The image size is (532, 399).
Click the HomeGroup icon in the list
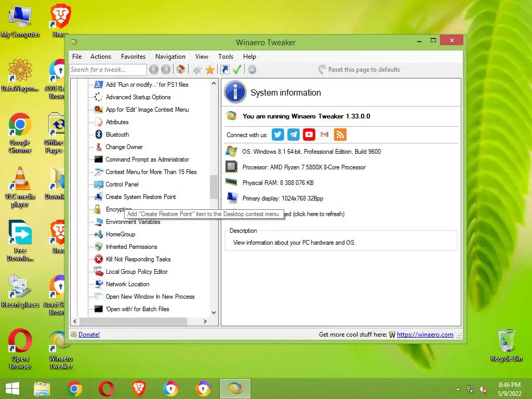pos(99,234)
